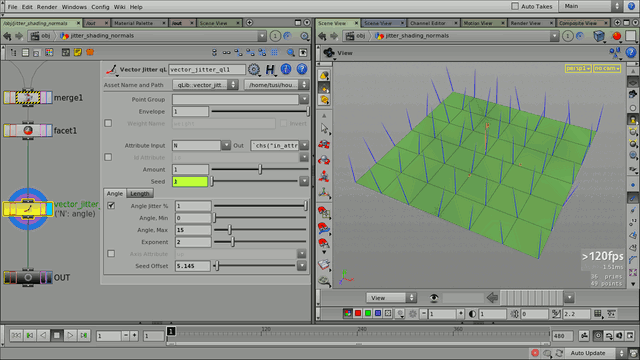Open the Seed field dropdown arrow
Image resolution: width=640 pixels, height=360 pixels.
pyautogui.click(x=304, y=181)
